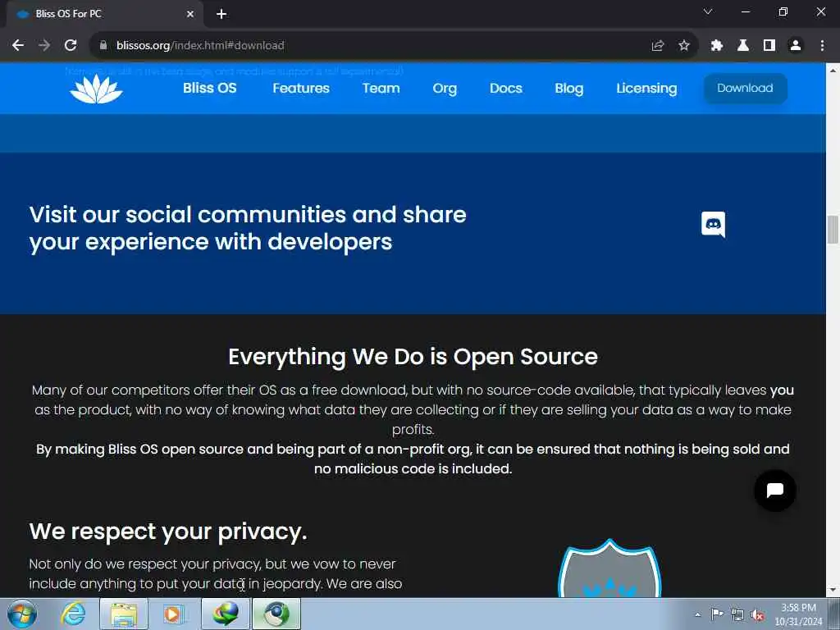Viewport: 840px width, 630px height.
Task: Open the Bliss OS nav item
Action: tap(209, 89)
